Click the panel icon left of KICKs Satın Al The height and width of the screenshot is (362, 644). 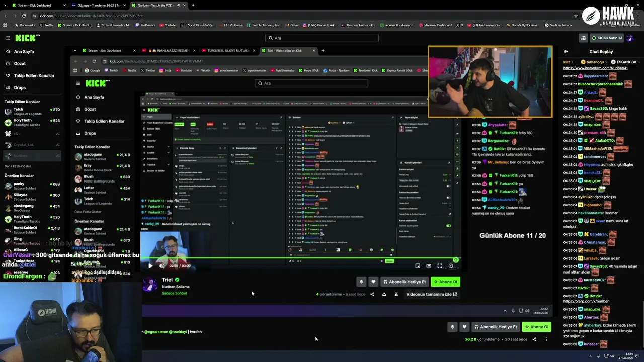coord(583,38)
